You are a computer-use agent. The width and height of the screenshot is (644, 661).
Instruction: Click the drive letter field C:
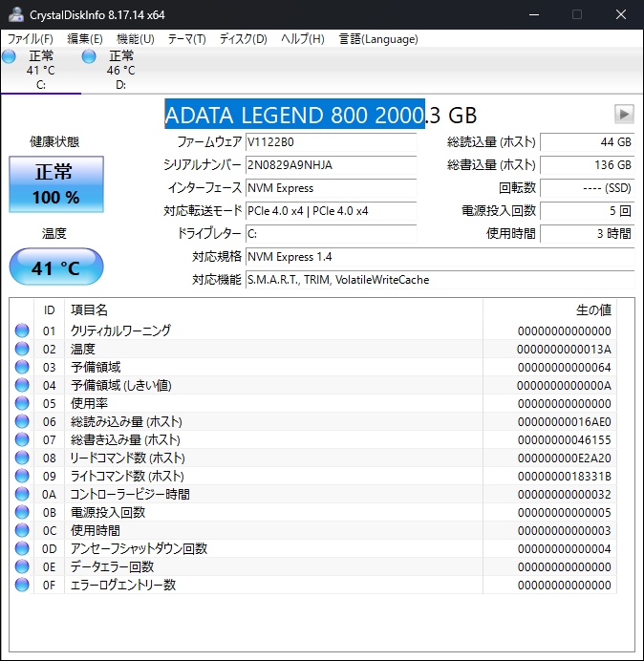(x=331, y=233)
